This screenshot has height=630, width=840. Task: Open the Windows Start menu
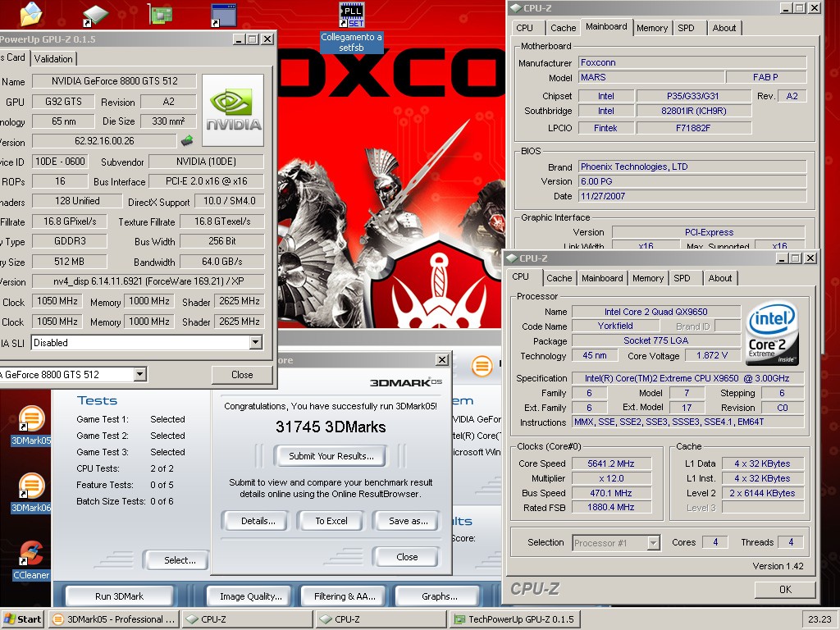pos(22,619)
